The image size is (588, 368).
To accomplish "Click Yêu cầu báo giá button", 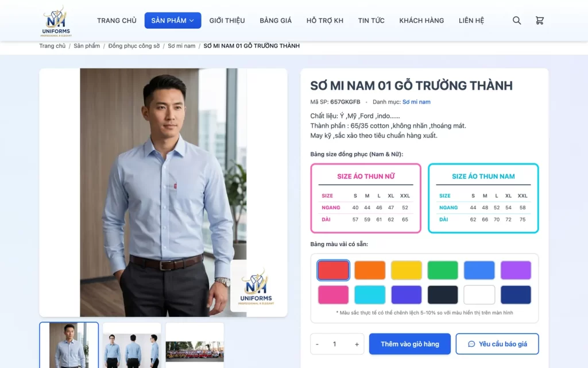I will coord(497,344).
